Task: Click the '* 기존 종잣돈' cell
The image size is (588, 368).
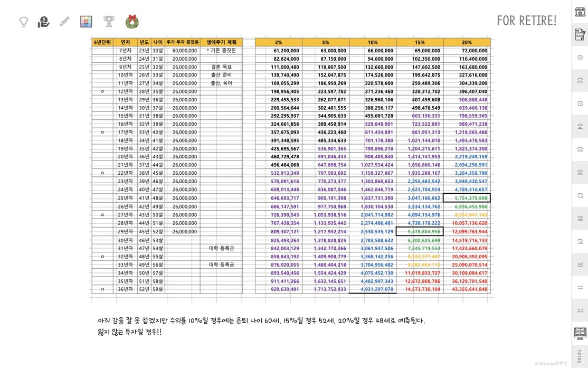Action: (221, 51)
